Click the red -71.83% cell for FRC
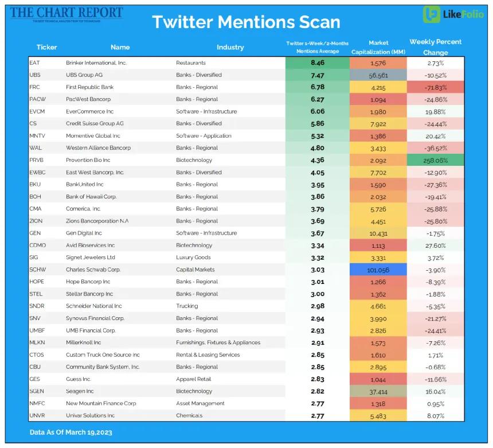Screen dimensions: 493x448 click(436, 87)
